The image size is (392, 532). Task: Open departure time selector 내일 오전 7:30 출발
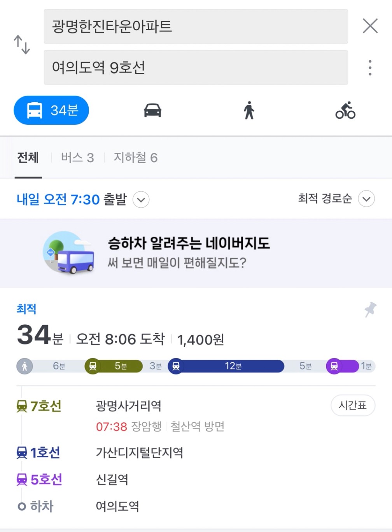(x=72, y=199)
